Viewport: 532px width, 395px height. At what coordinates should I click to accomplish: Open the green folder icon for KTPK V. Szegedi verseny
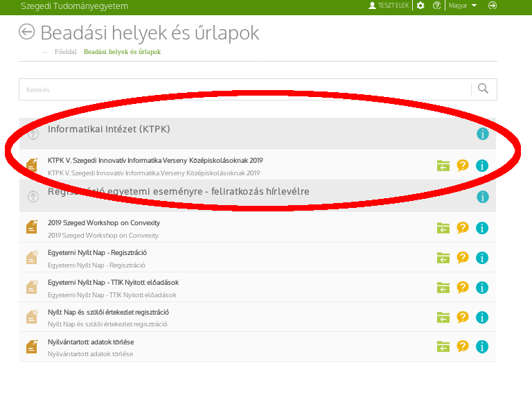pyautogui.click(x=443, y=166)
